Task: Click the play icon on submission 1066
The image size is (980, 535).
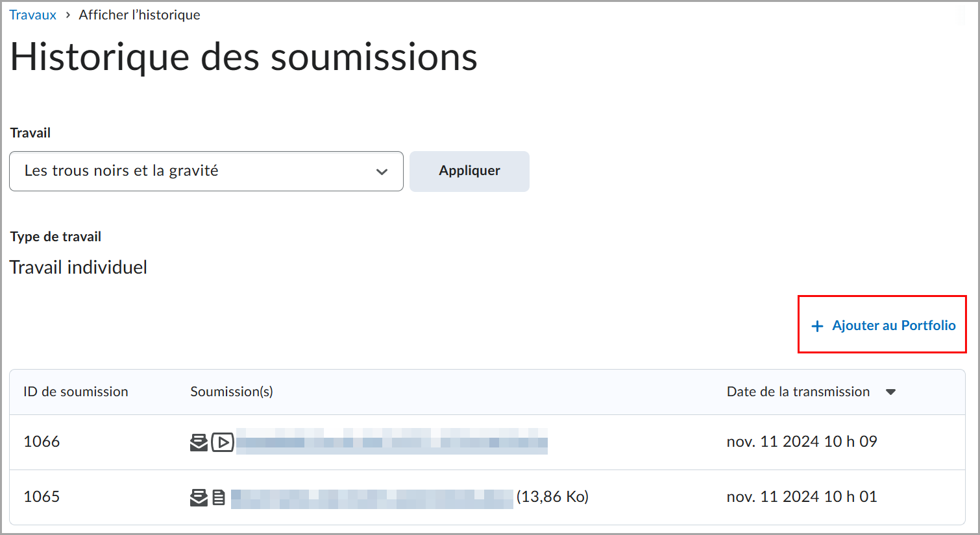Action: point(222,442)
